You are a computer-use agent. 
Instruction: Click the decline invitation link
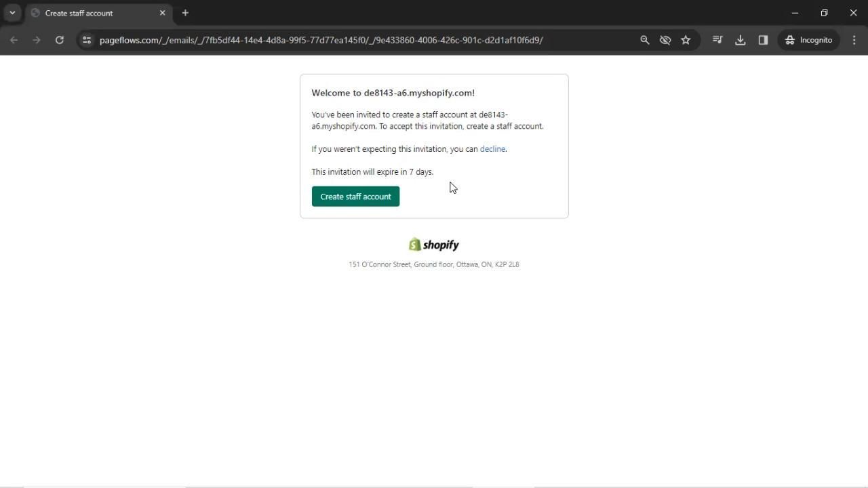[x=492, y=149]
